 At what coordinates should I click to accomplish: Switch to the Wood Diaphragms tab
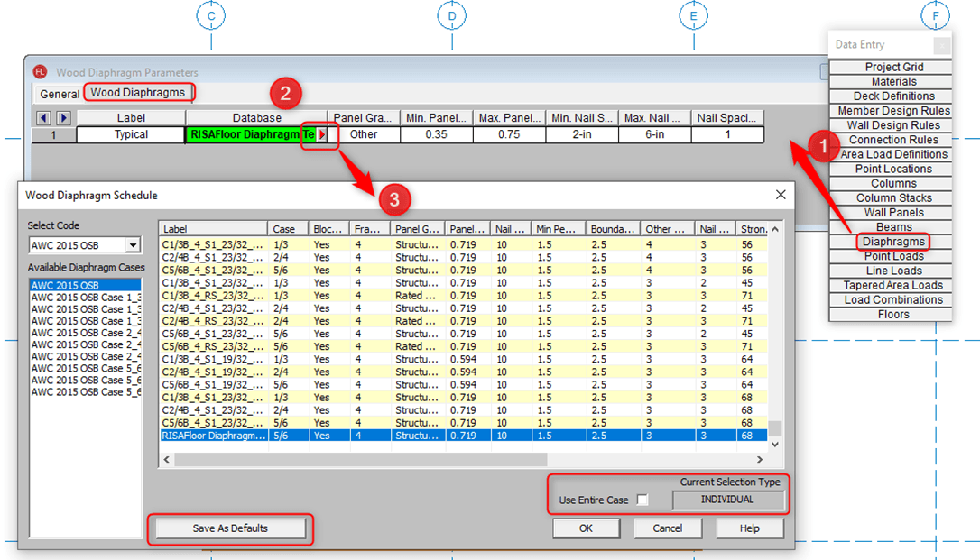coord(138,93)
